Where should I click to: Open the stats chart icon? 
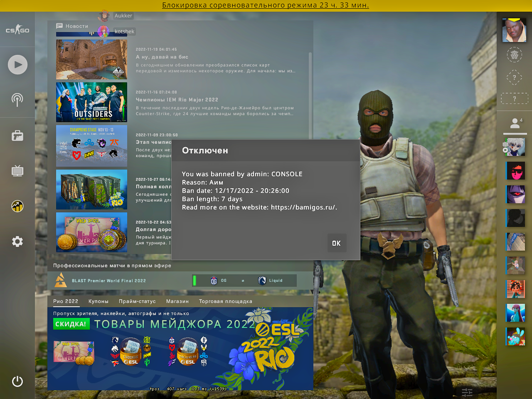17,206
